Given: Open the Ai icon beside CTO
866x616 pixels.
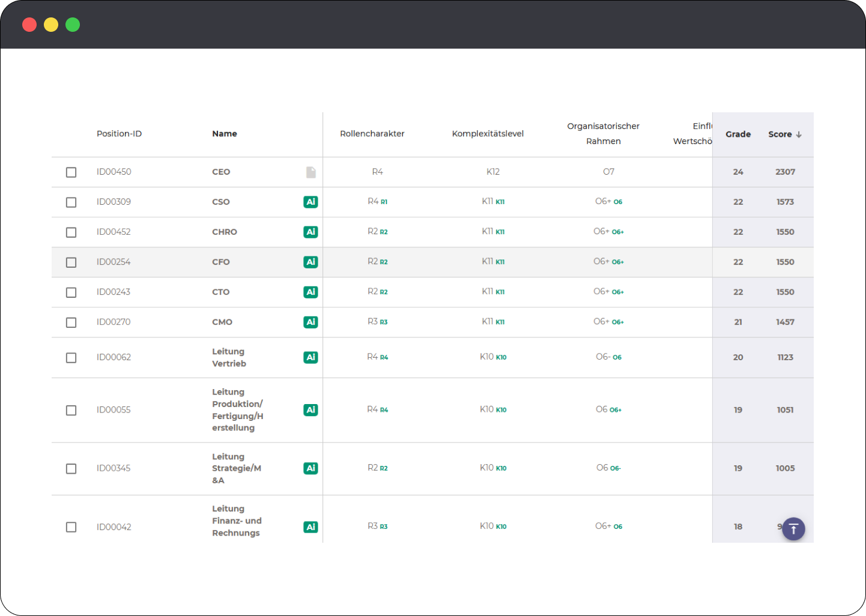Looking at the screenshot, I should 310,292.
